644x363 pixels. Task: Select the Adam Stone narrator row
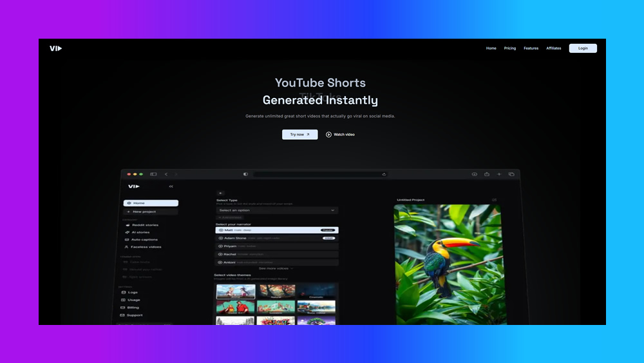(277, 238)
